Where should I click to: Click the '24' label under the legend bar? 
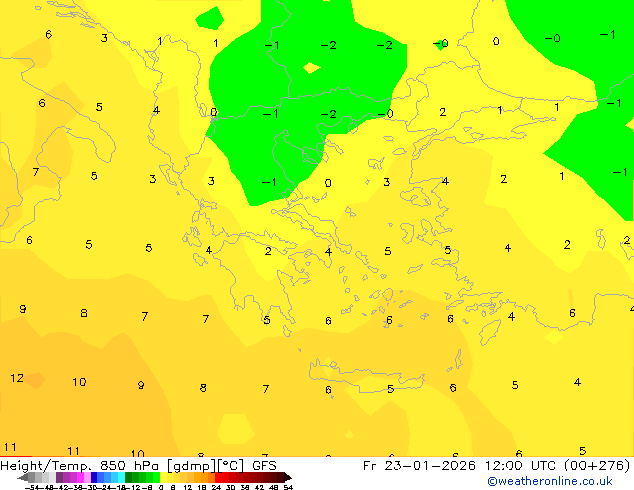(x=216, y=487)
